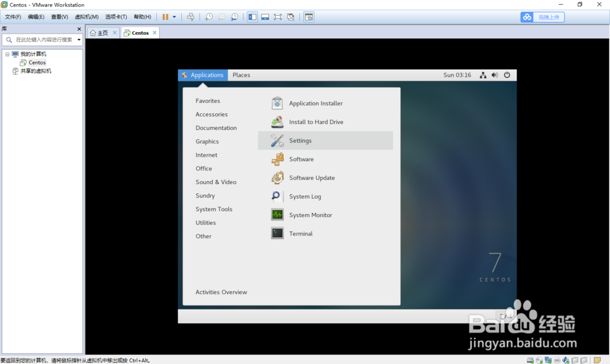Open the Places menu in the CentOS panel
The image size is (610, 364).
point(241,75)
